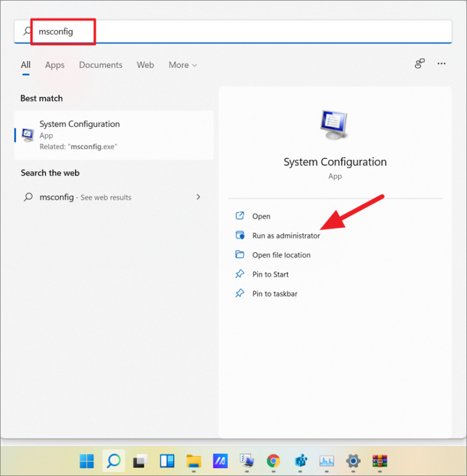467x476 pixels.
Task: Click System Configuration icon in best match
Action: (28, 135)
